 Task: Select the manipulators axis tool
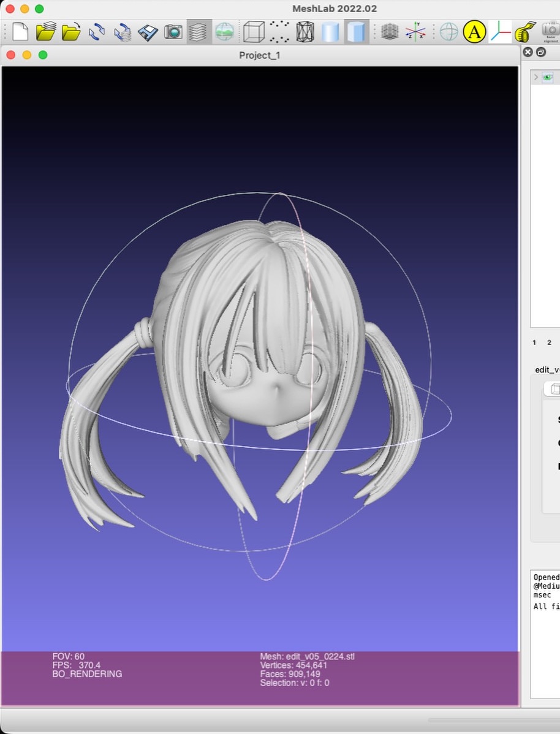500,32
